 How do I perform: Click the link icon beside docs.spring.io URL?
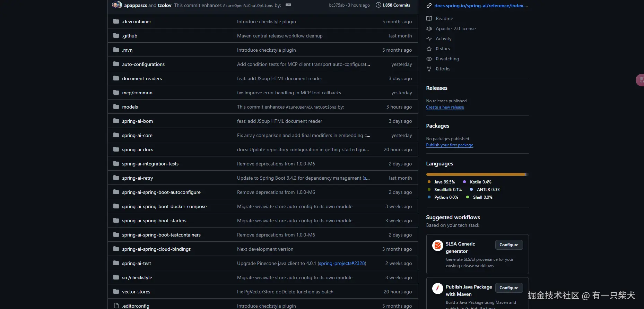[429, 6]
